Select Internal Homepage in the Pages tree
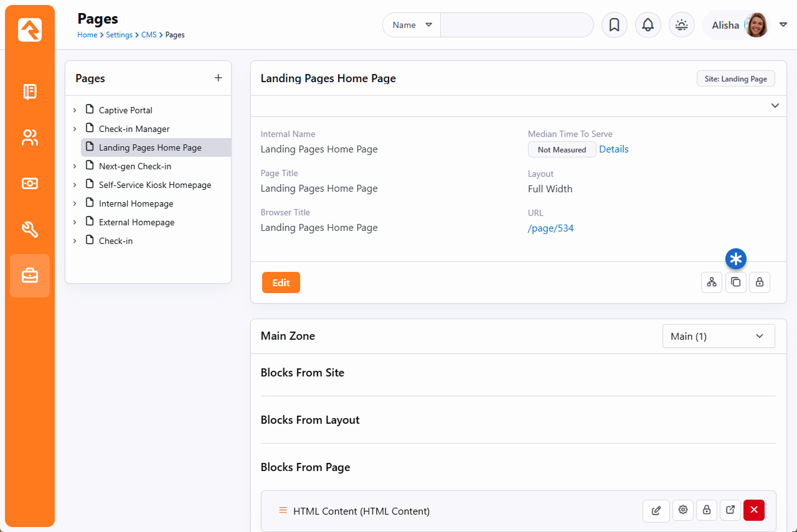 click(x=136, y=203)
